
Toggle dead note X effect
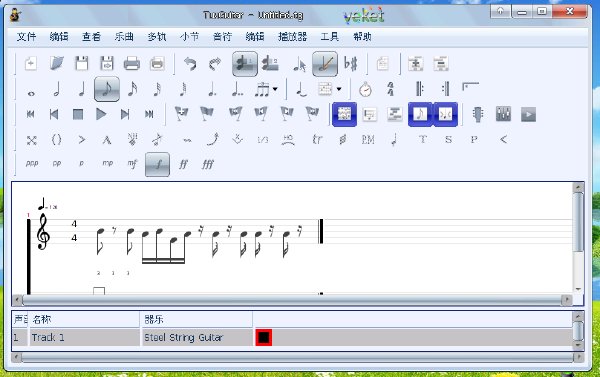pyautogui.click(x=31, y=140)
